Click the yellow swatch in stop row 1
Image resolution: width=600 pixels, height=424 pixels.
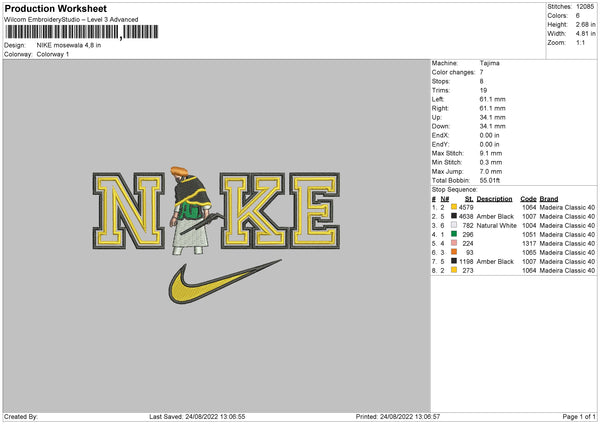pyautogui.click(x=454, y=207)
